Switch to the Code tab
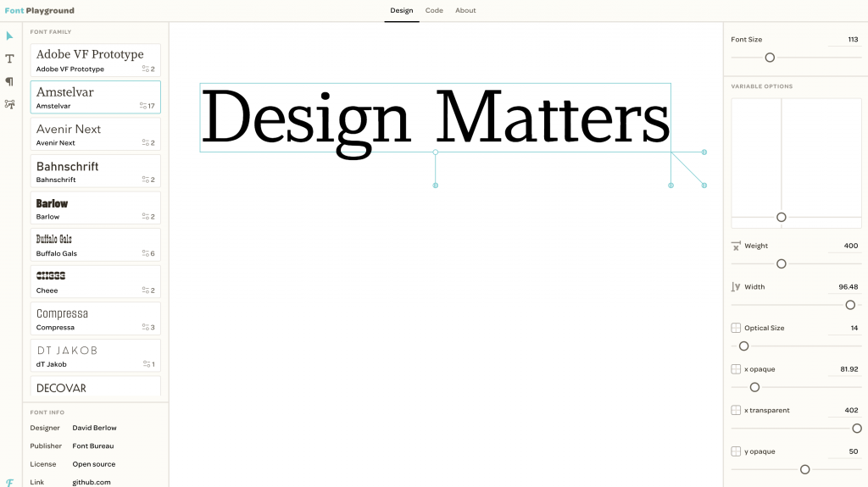 [x=434, y=11]
